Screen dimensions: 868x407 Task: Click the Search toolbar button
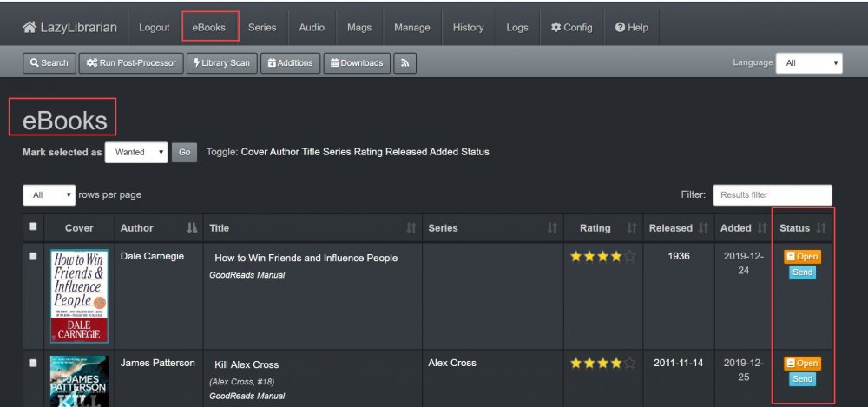[x=49, y=63]
